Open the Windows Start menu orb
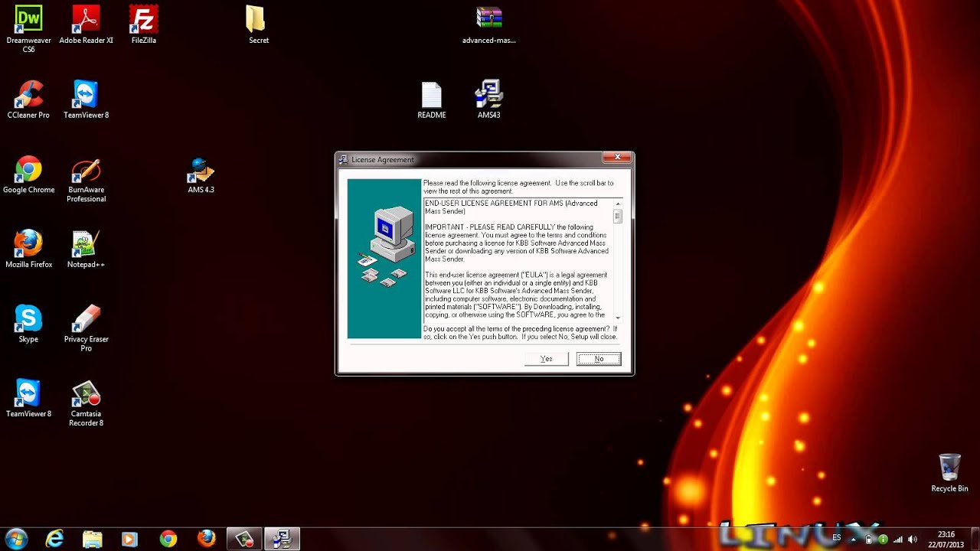This screenshot has width=980, height=551. [16, 539]
